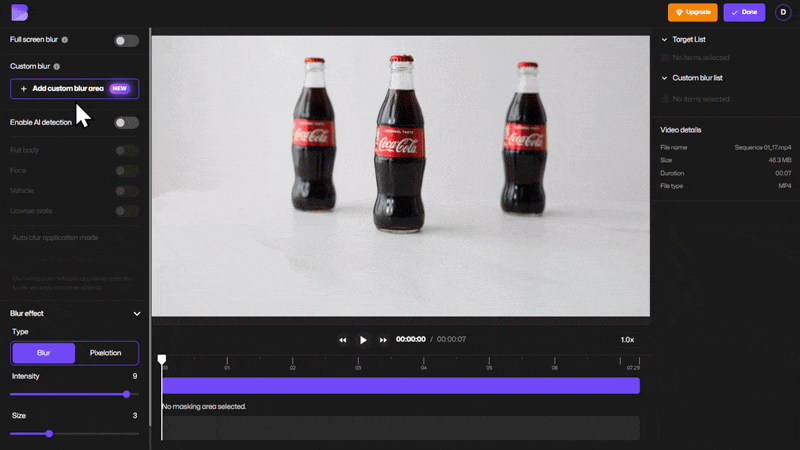800x450 pixels.
Task: Enable AI detection switch
Action: click(x=126, y=123)
